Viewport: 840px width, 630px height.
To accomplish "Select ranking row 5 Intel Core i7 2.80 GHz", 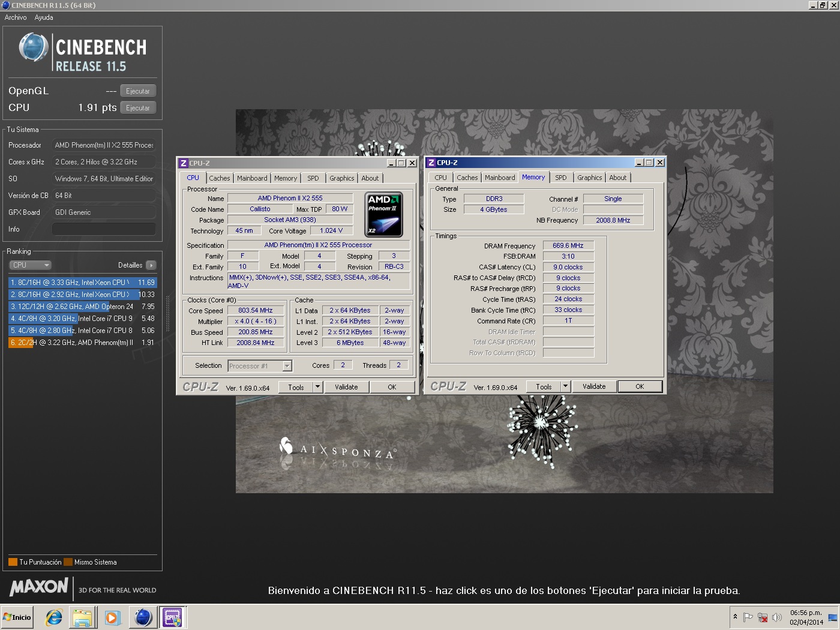I will coord(83,330).
